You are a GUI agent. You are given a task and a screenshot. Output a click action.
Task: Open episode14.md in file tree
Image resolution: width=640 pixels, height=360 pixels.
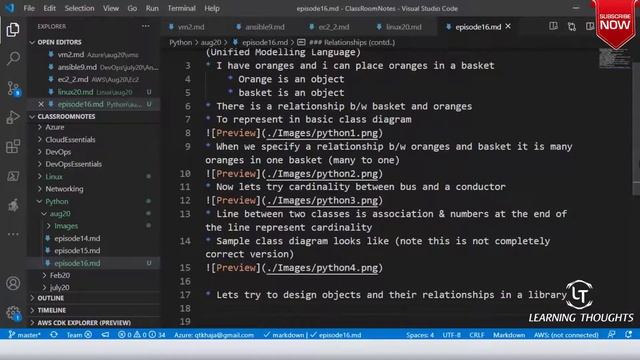[x=77, y=238]
